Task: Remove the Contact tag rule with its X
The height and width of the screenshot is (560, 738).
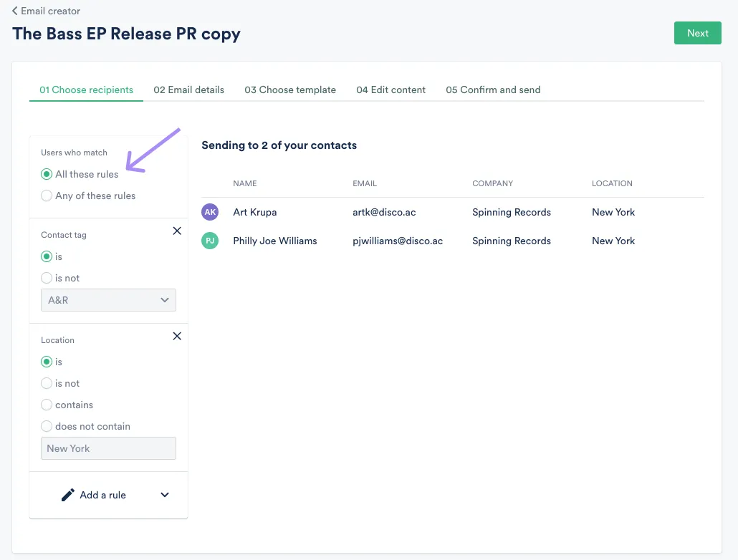Action: click(177, 231)
